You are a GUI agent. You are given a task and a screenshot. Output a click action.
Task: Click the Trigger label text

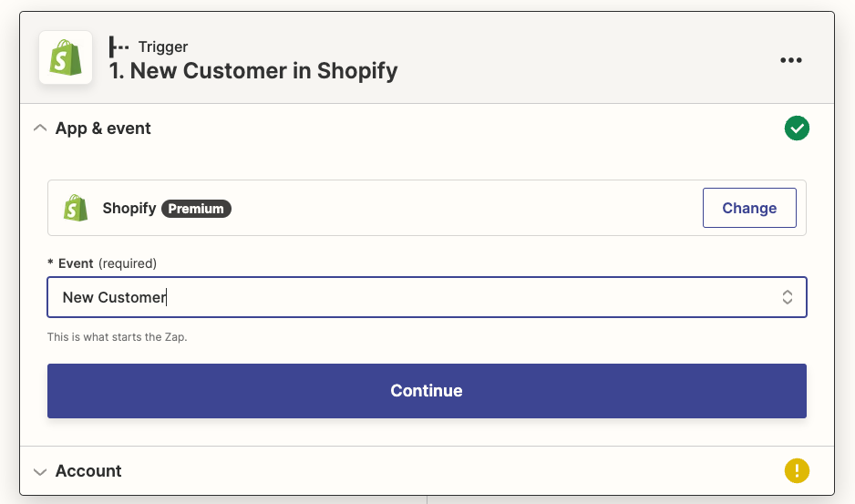tap(163, 46)
